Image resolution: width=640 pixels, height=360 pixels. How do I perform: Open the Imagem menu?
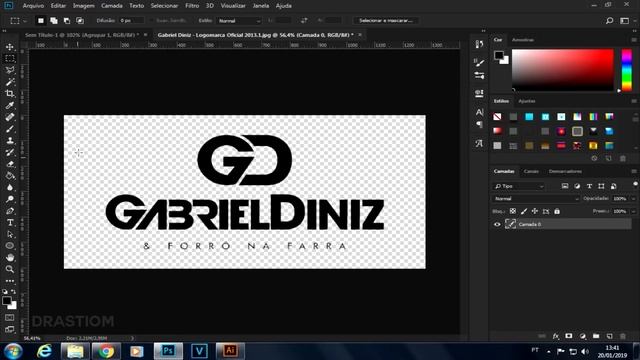click(84, 6)
